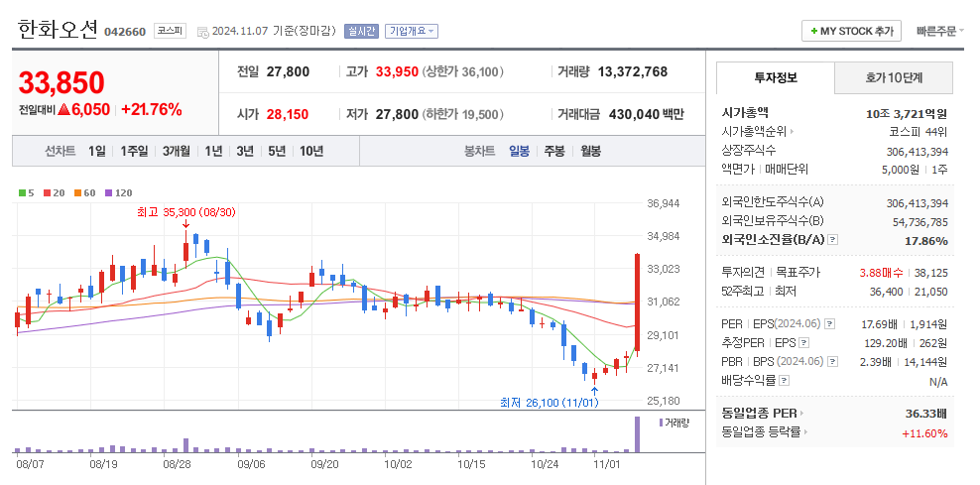
Task: Click the 최고 35,300 (08/30) chart label
Action: [186, 212]
